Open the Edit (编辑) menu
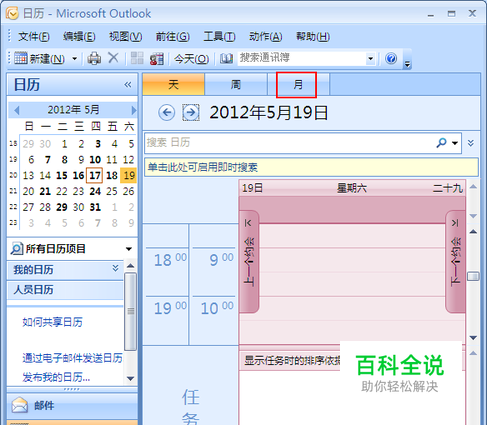Viewport: 487px width, 425px height. 79,36
